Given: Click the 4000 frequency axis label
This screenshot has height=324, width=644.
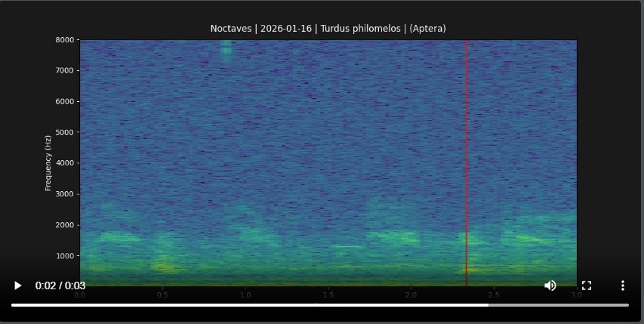Looking at the screenshot, I should tap(65, 163).
